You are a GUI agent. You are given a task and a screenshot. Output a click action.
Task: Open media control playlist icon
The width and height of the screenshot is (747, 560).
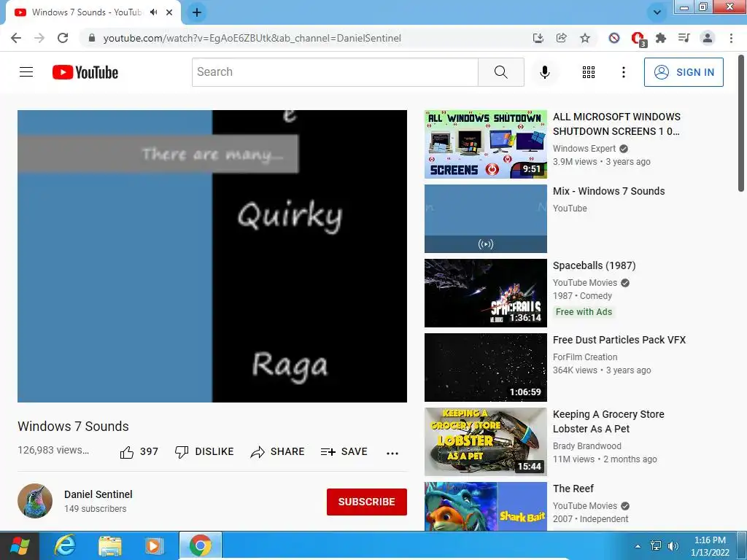[x=684, y=38]
